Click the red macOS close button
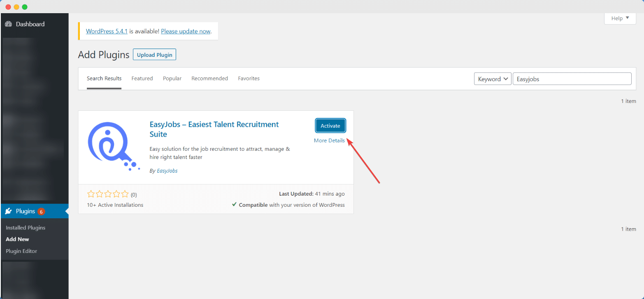This screenshot has height=299, width=644. [8, 7]
